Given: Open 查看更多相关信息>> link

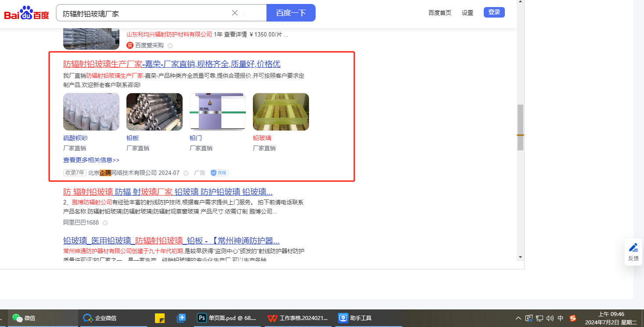Looking at the screenshot, I should click(x=91, y=160).
